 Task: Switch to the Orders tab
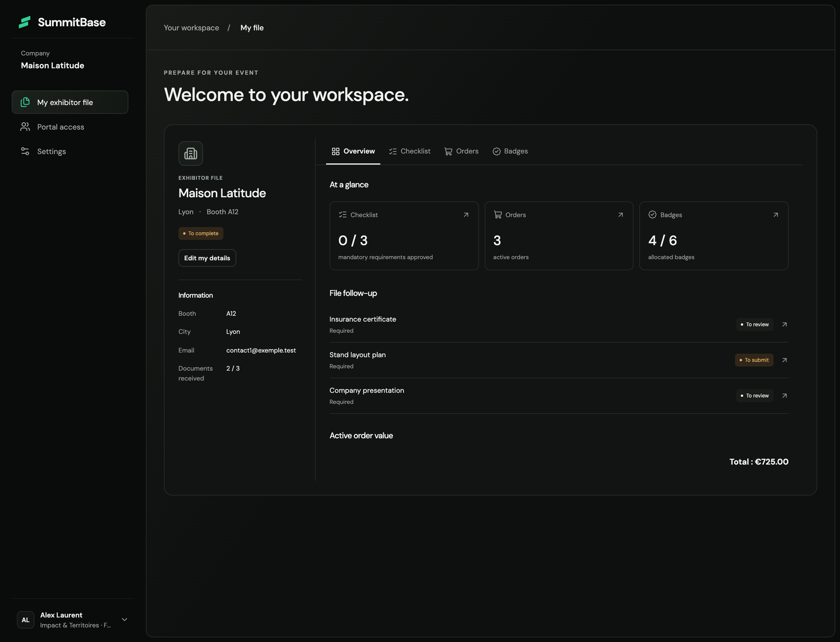(x=461, y=151)
